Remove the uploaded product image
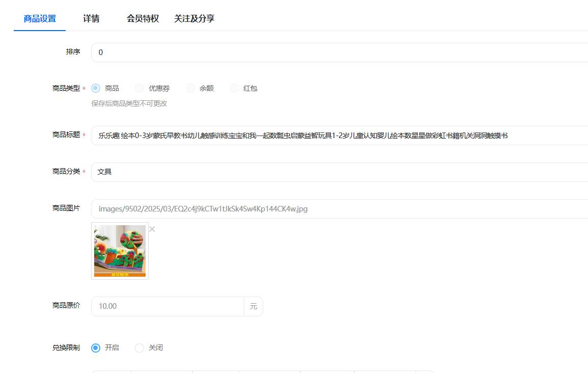 pos(152,229)
